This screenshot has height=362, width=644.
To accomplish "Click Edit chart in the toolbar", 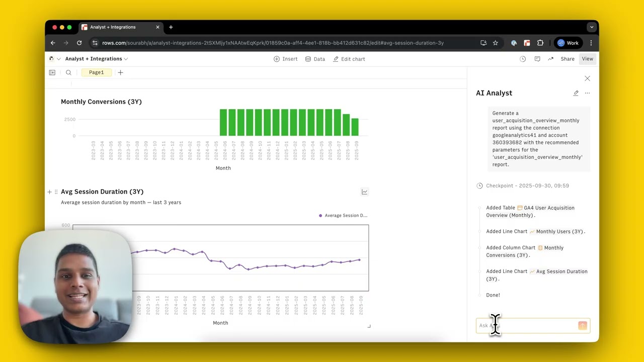I will 349,59.
